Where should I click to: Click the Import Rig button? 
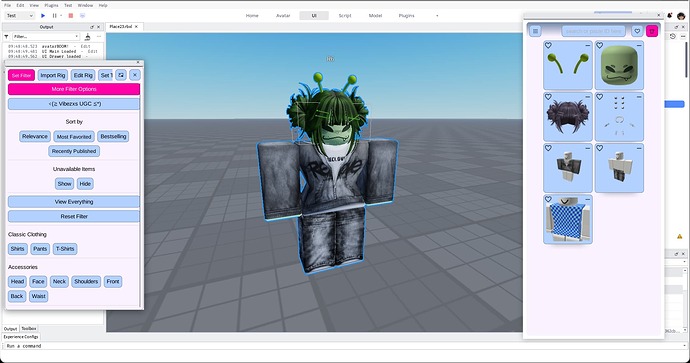[53, 75]
